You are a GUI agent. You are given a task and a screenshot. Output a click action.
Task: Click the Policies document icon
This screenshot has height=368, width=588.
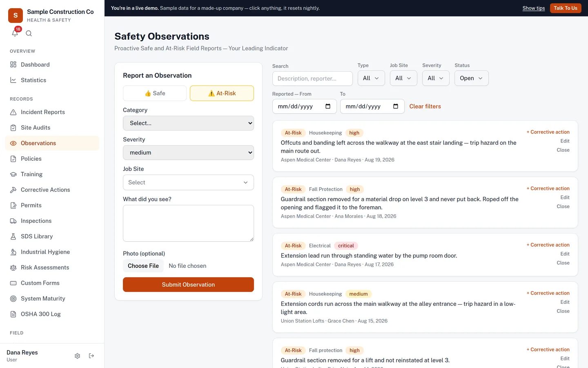point(13,159)
